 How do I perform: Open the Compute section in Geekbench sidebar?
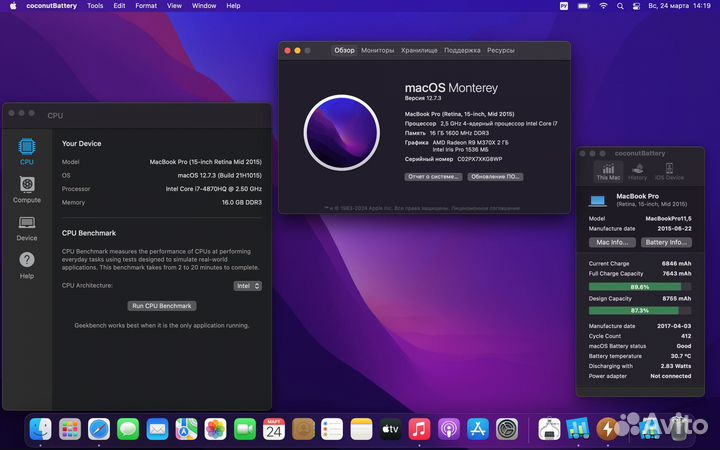click(27, 190)
